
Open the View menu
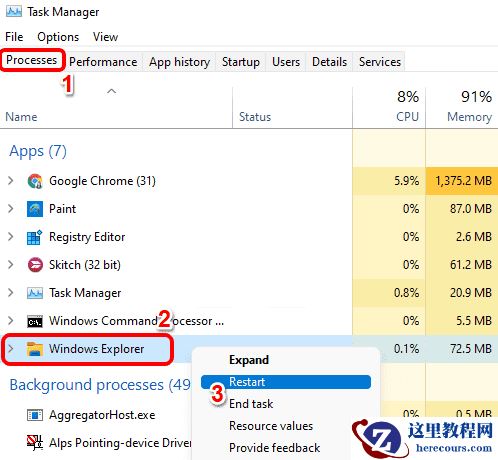(x=105, y=37)
